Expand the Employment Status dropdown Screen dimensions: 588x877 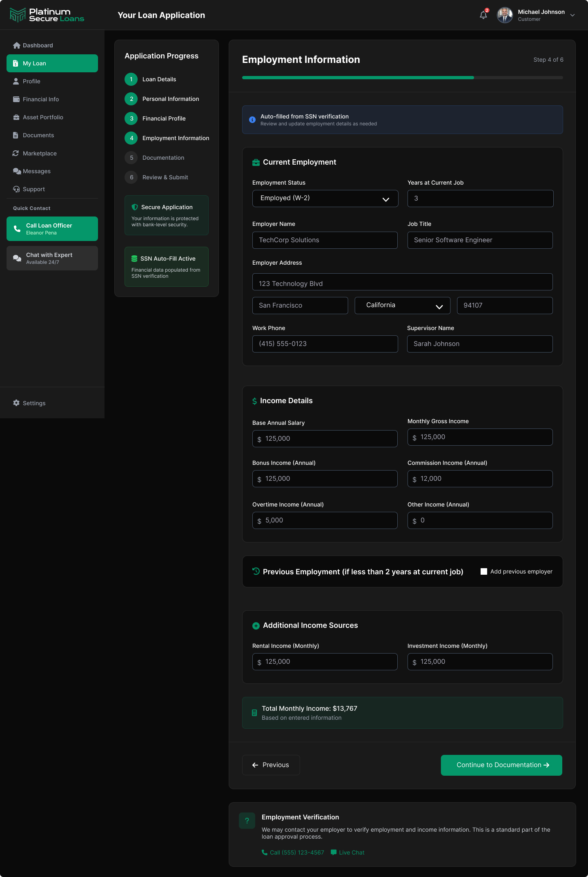[325, 199]
